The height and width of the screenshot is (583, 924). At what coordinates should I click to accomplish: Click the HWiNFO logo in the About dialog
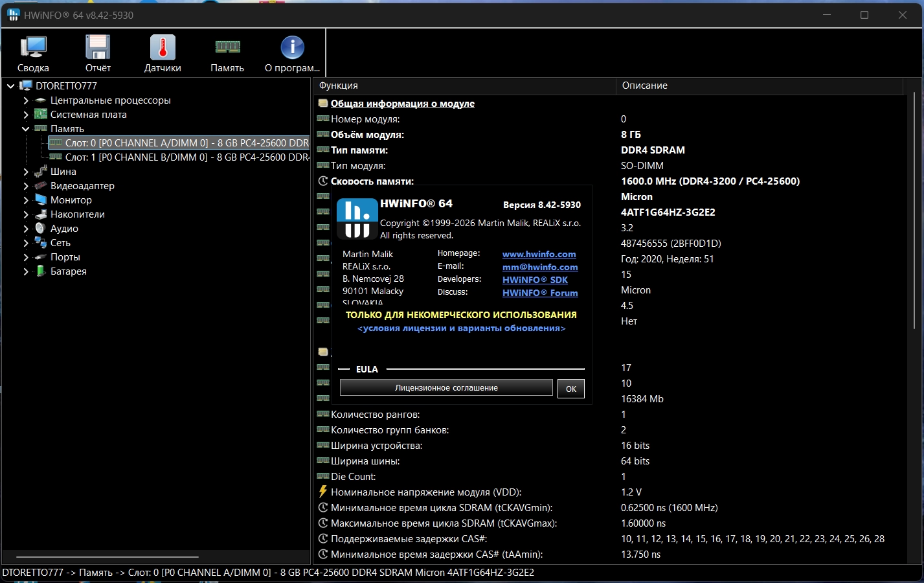coord(357,218)
